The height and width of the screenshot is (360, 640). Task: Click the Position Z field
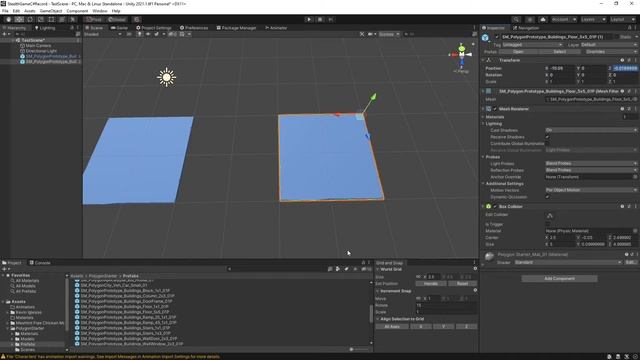tap(625, 68)
